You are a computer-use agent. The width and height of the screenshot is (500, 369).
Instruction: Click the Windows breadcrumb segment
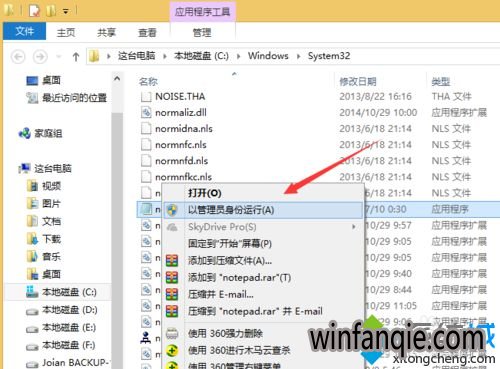[x=268, y=56]
